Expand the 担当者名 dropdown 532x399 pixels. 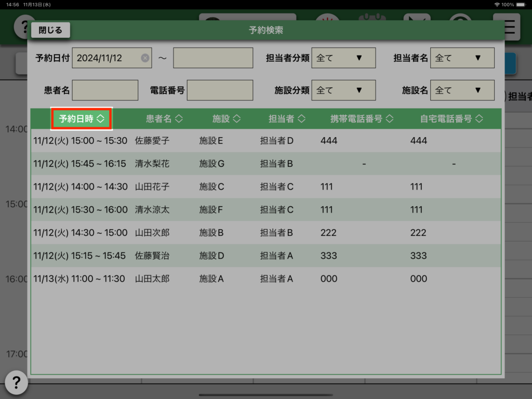pos(462,58)
